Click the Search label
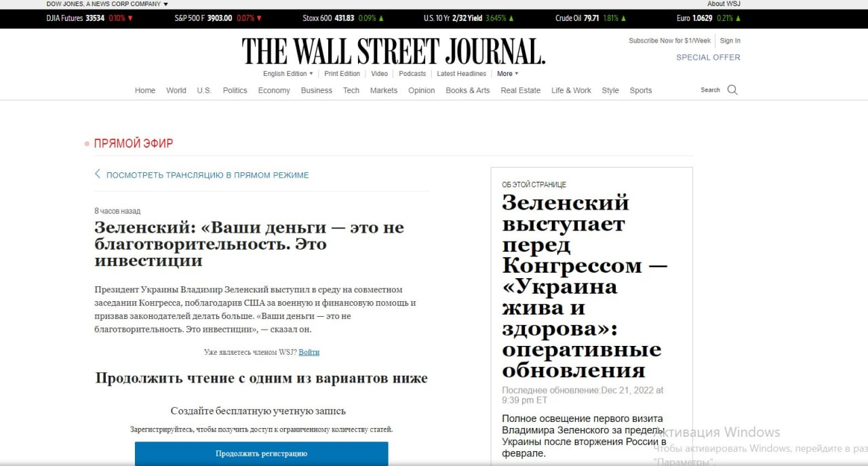The image size is (868, 466). (x=711, y=90)
